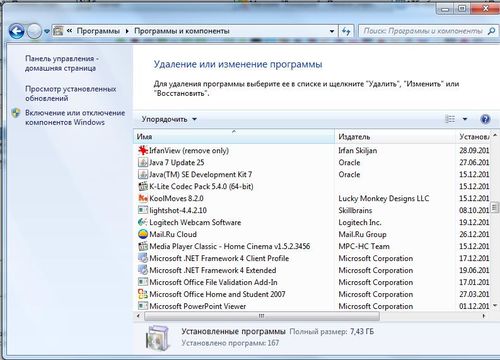Select K-Lite Codec Pack 5.4.0 name
Screen dimensions: 500x360
click(201, 187)
